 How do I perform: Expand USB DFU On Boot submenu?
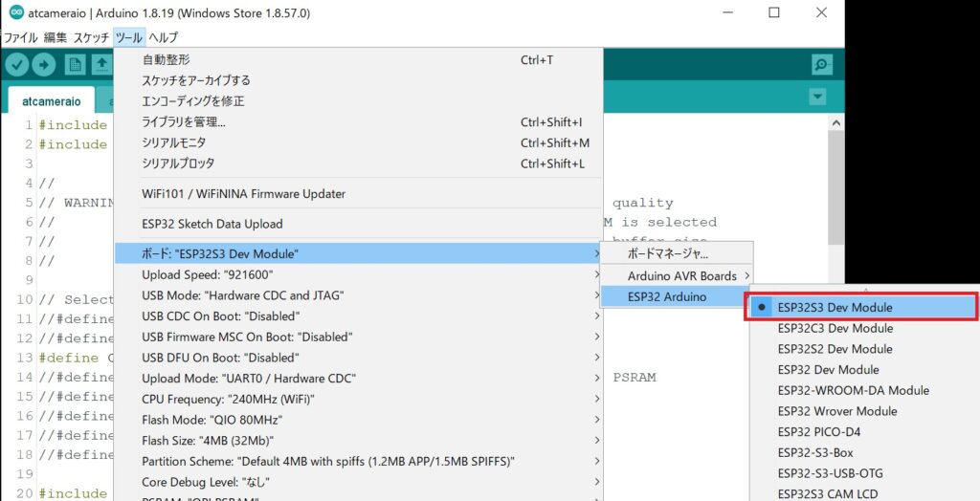tap(358, 358)
